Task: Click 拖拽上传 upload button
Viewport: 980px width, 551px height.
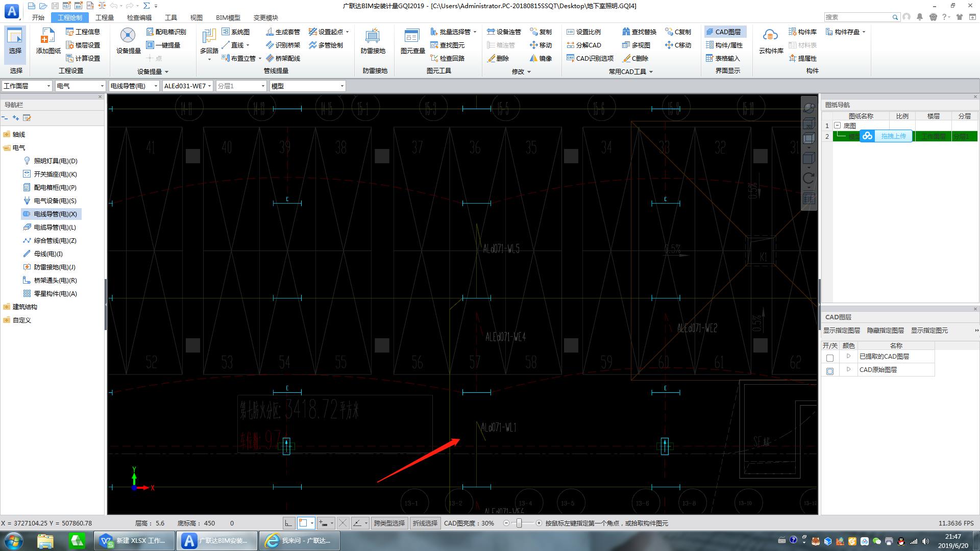Action: point(886,136)
